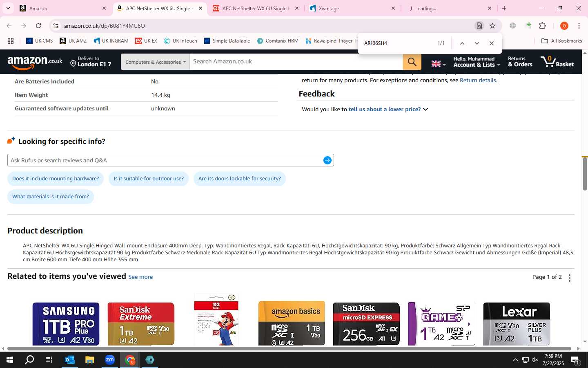The image size is (588, 368).
Task: Open Returns & Orders
Action: point(520,62)
